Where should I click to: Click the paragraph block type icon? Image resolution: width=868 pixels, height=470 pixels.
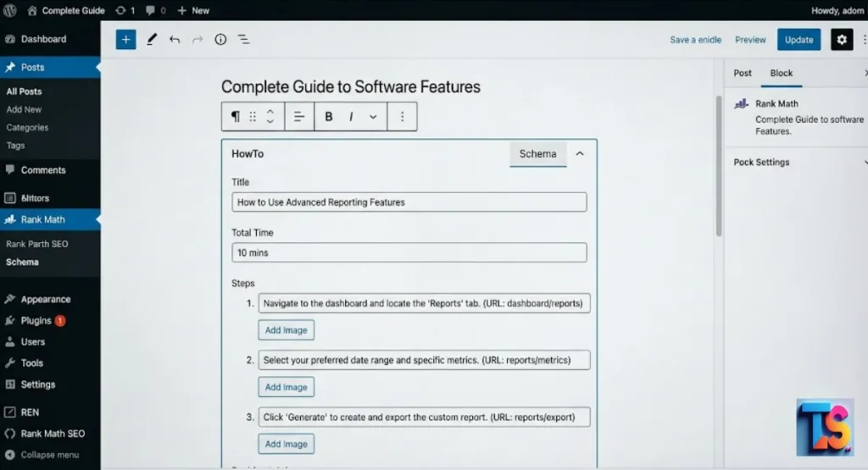[x=236, y=117]
